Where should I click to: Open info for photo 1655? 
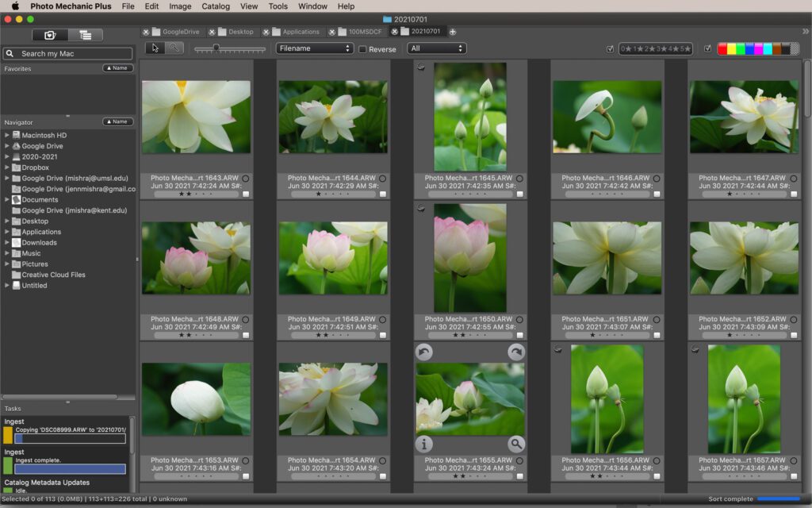424,444
